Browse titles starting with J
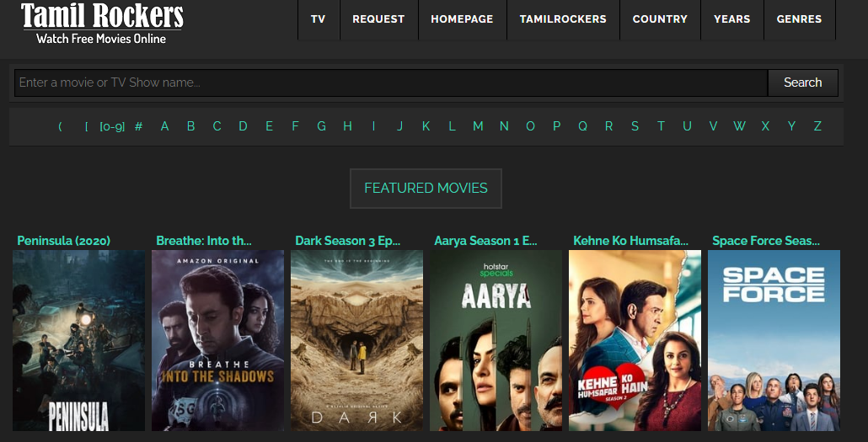 click(x=399, y=126)
